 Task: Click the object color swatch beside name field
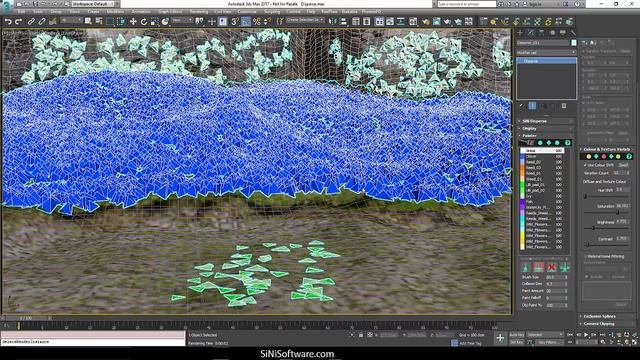click(x=574, y=43)
